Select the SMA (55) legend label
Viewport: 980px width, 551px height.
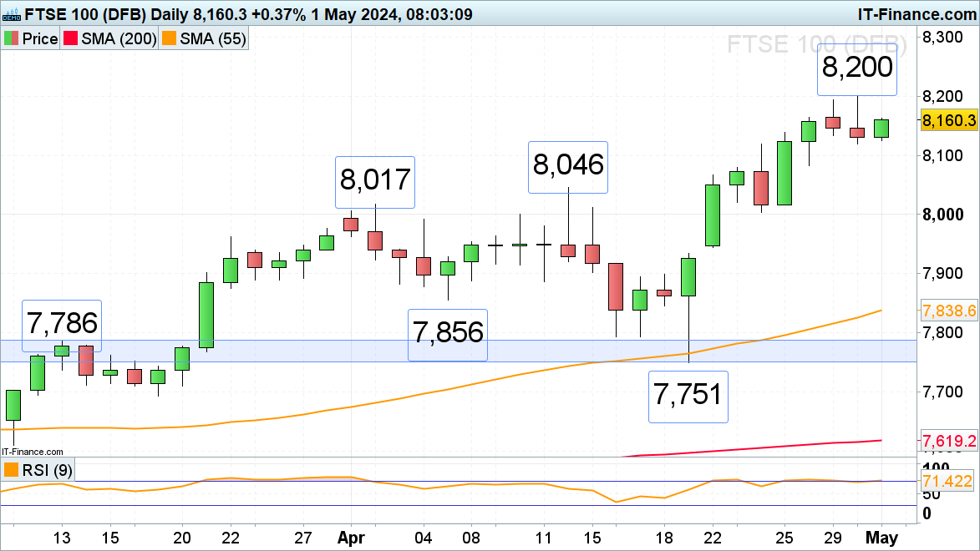(x=213, y=38)
